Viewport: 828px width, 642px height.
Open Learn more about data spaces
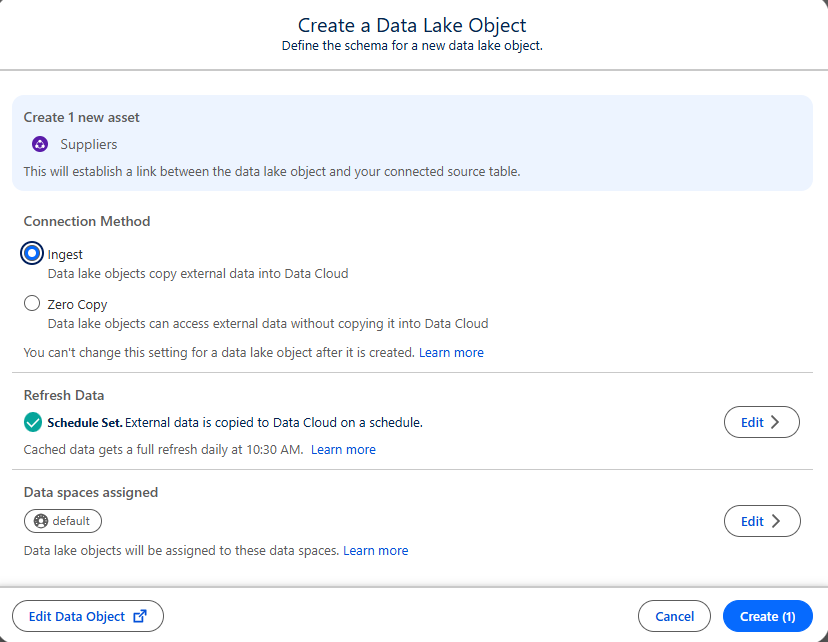[x=375, y=551]
